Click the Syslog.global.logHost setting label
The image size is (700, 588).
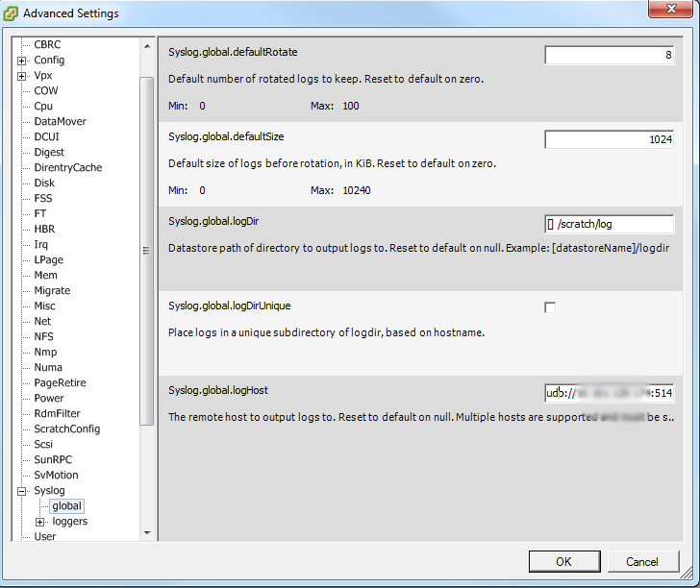218,390
